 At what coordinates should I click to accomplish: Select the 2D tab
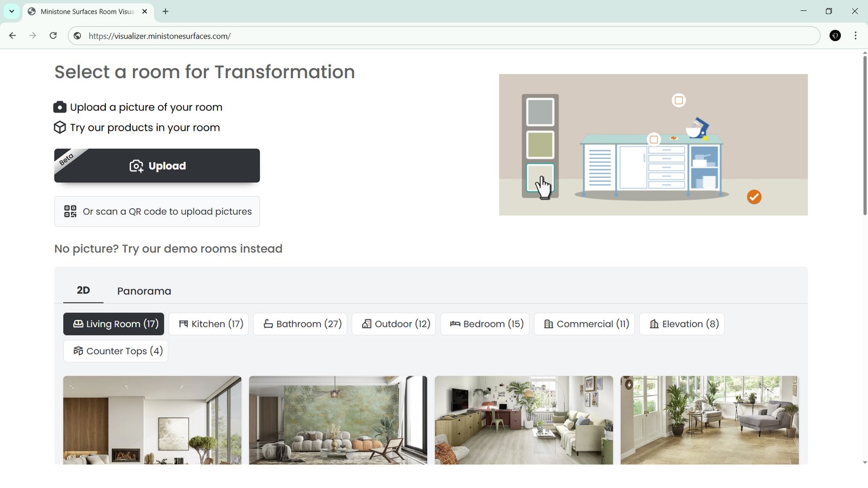click(83, 290)
